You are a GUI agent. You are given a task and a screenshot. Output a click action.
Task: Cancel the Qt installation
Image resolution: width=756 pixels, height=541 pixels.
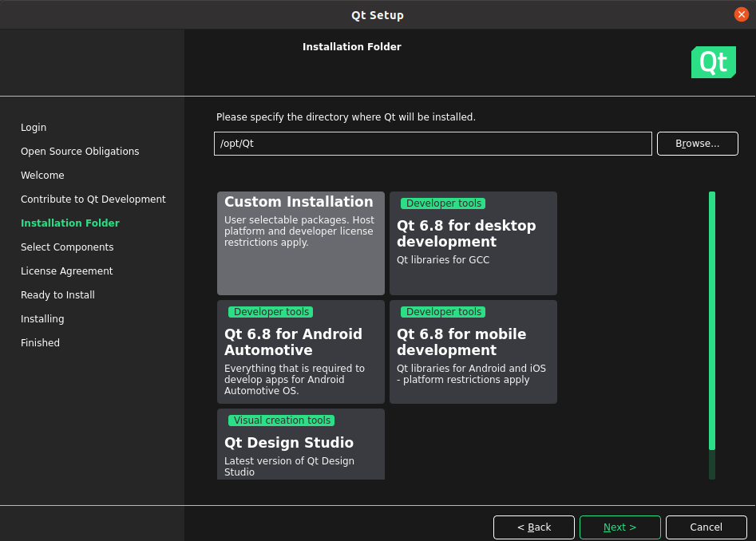click(706, 527)
